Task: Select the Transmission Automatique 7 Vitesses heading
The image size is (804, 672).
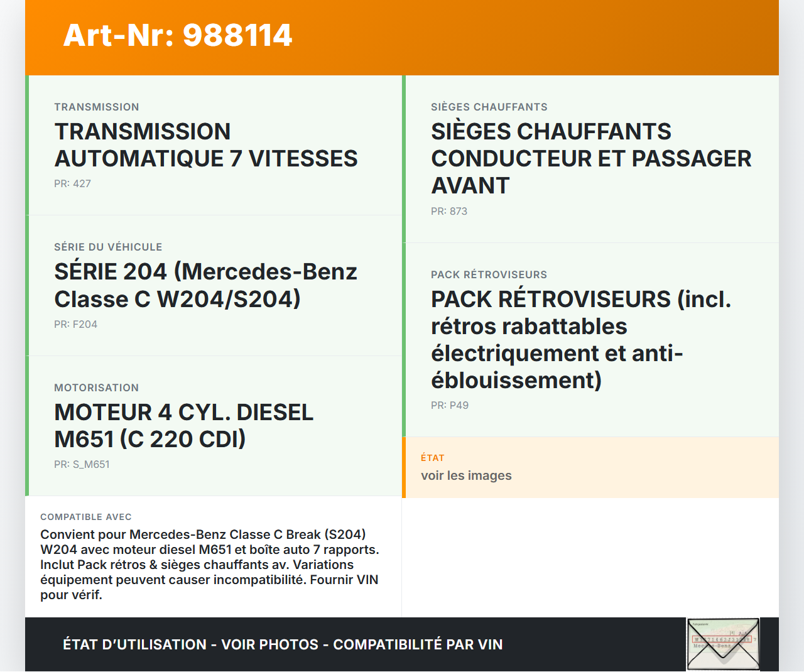Action: point(205,145)
